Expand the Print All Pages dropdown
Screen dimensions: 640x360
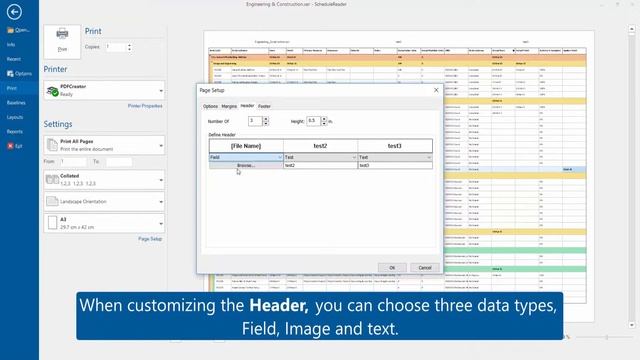161,145
